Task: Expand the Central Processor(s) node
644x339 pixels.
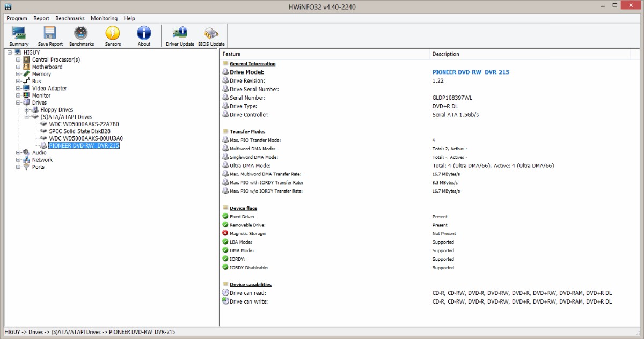Action: tap(18, 60)
